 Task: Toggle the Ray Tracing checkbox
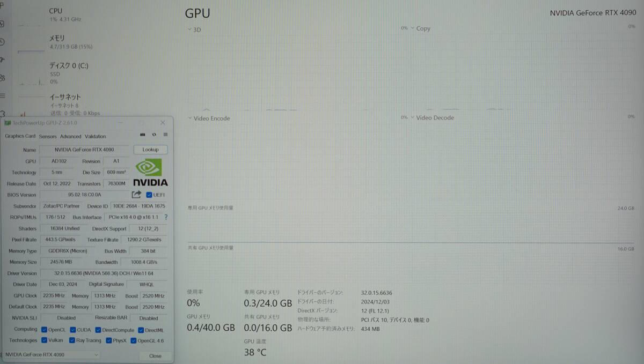tap(72, 340)
